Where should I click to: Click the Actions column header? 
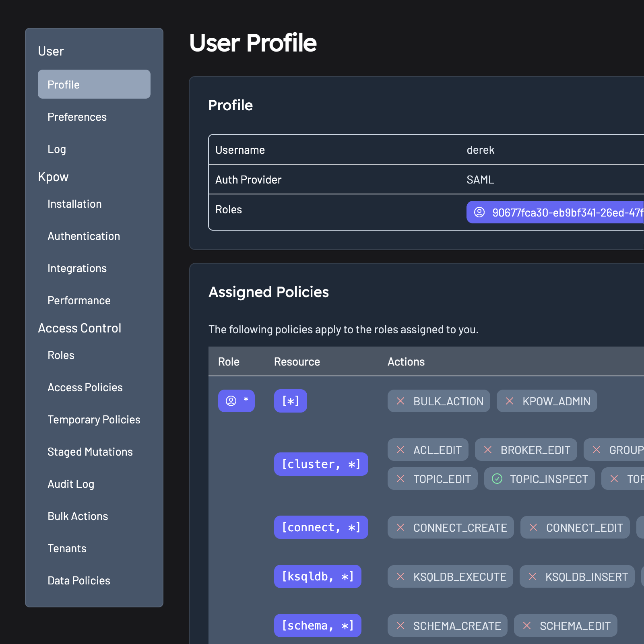(x=406, y=362)
